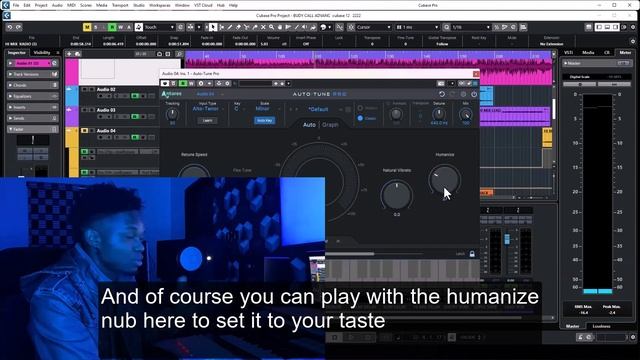Open the Workspaces menu
Image resolution: width=640 pixels, height=360 pixels.
(160, 5)
